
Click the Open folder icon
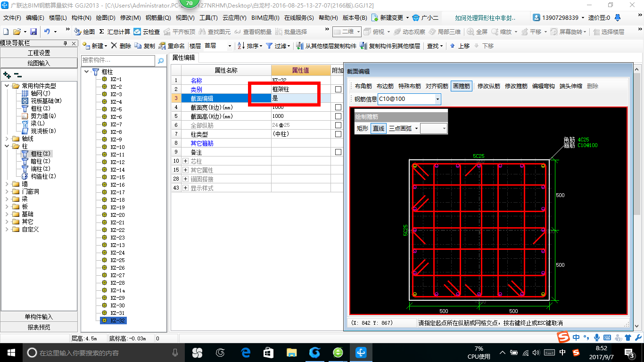click(x=17, y=32)
